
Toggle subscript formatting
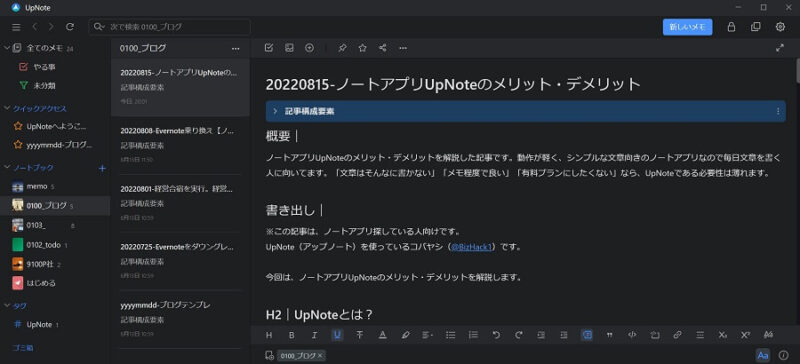[x=722, y=335]
